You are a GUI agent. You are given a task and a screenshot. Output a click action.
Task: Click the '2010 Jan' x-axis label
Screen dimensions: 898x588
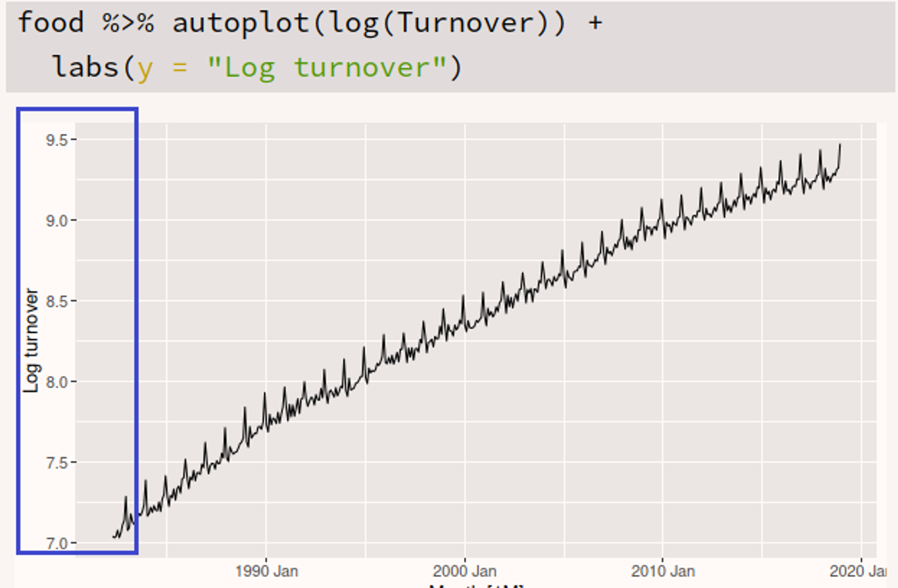click(x=663, y=571)
